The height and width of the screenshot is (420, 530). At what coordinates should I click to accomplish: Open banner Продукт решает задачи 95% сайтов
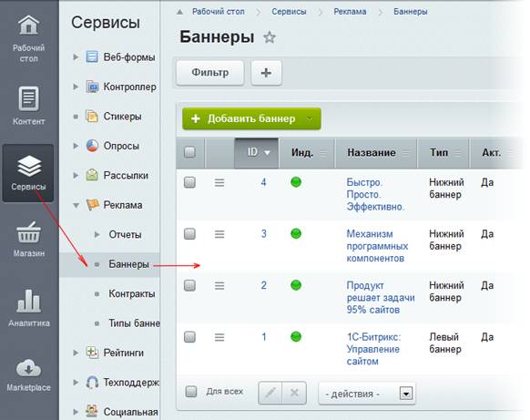[x=381, y=298]
